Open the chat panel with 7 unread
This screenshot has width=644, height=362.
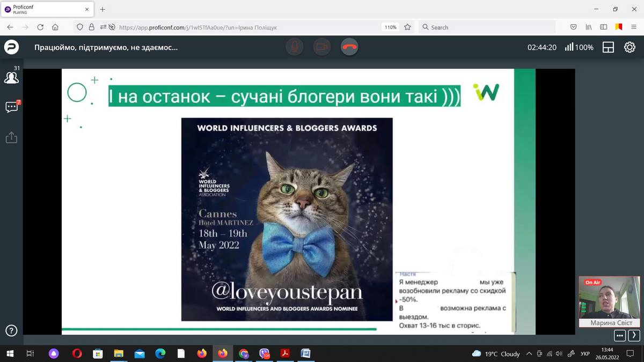pos(11,107)
